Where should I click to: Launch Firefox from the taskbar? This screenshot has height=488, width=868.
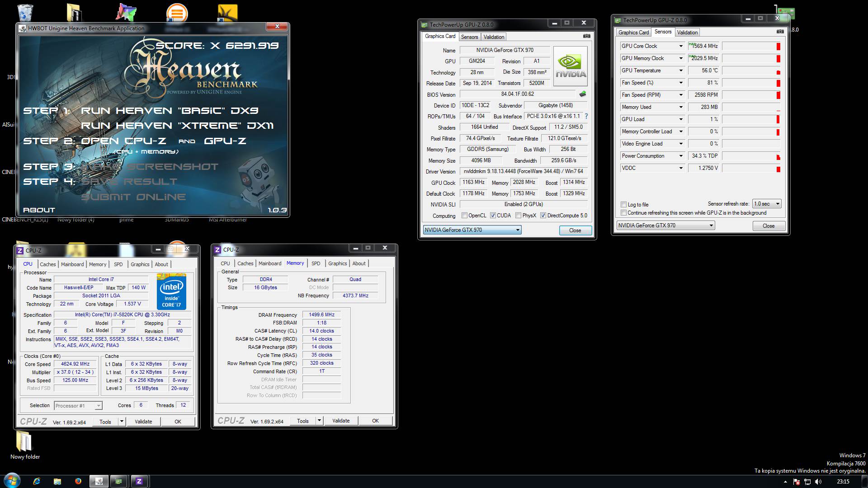pyautogui.click(x=78, y=481)
